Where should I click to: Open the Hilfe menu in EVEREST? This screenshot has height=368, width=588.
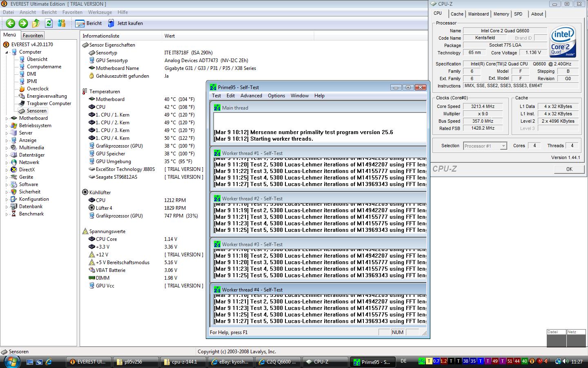coord(122,12)
